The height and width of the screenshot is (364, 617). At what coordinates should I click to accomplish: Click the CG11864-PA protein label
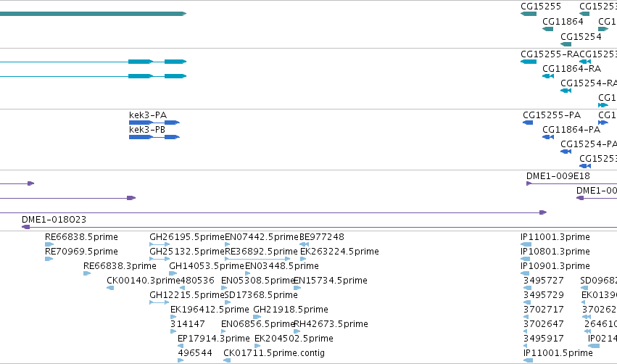click(571, 130)
